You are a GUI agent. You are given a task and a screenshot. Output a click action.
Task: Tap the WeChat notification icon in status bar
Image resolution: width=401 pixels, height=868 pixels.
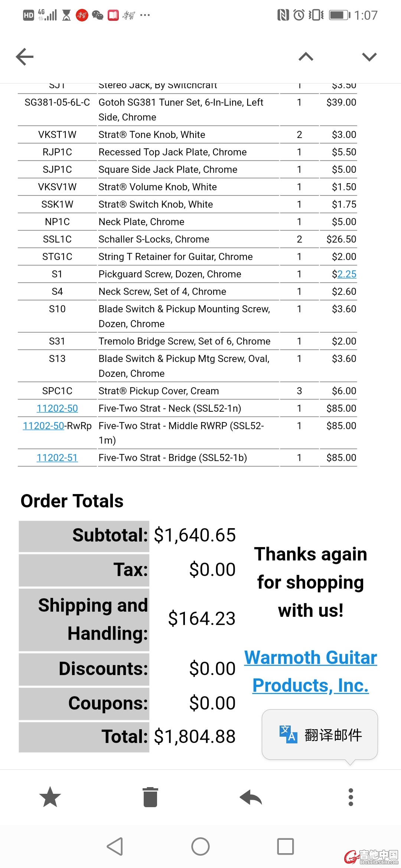click(98, 15)
